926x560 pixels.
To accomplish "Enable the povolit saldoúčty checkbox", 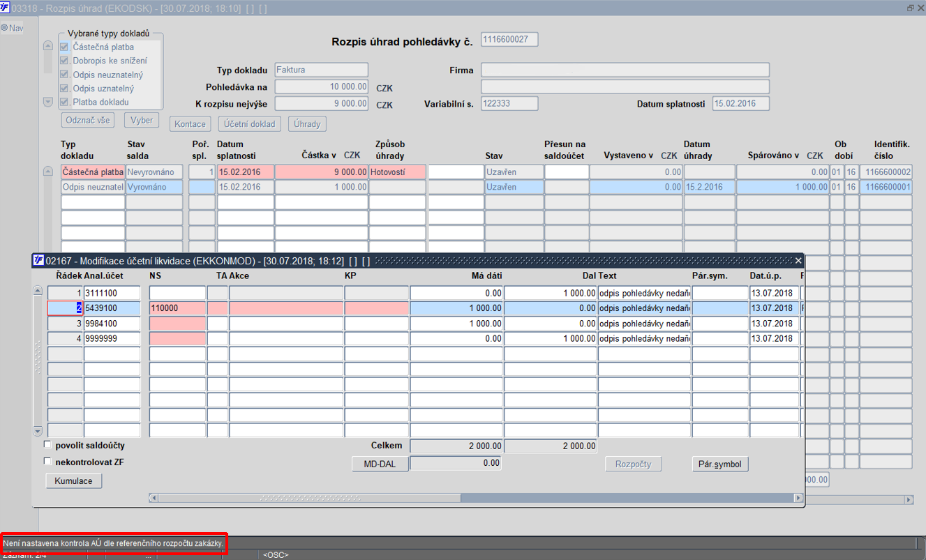I will click(47, 445).
